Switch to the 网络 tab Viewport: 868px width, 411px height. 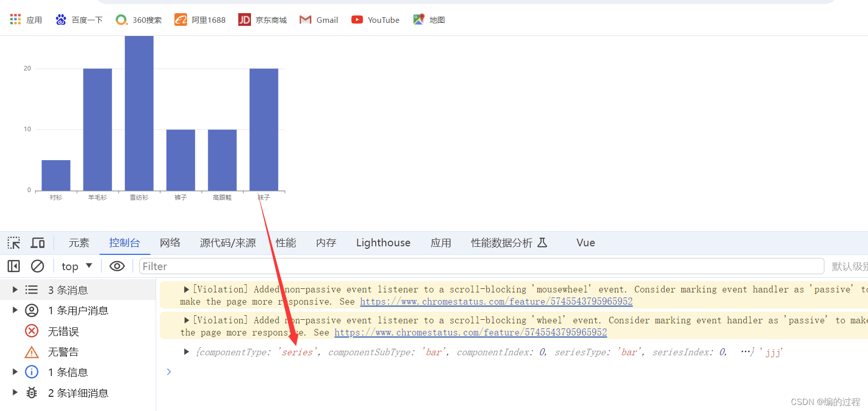point(170,243)
